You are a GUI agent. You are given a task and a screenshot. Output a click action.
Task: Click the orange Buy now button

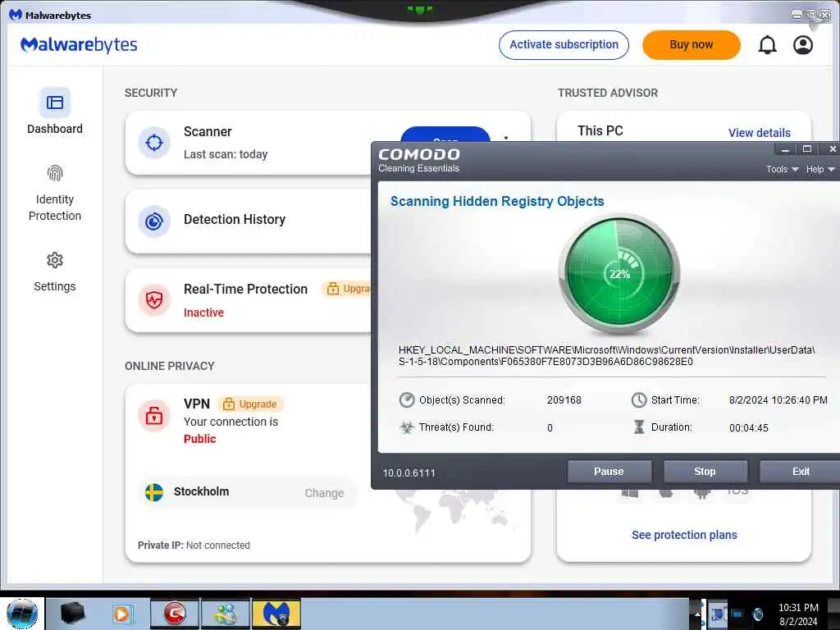[x=691, y=45]
